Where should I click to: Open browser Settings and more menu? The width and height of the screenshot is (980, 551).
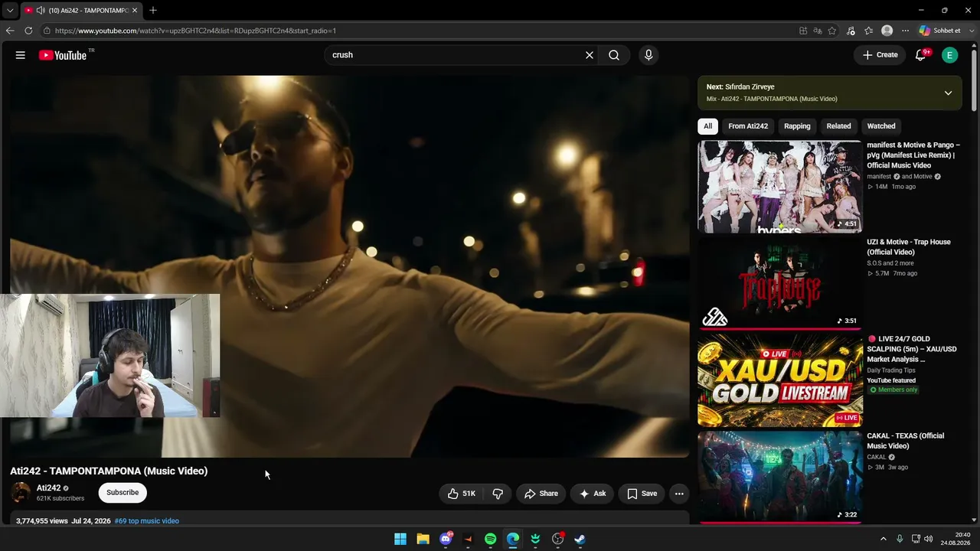pos(906,31)
